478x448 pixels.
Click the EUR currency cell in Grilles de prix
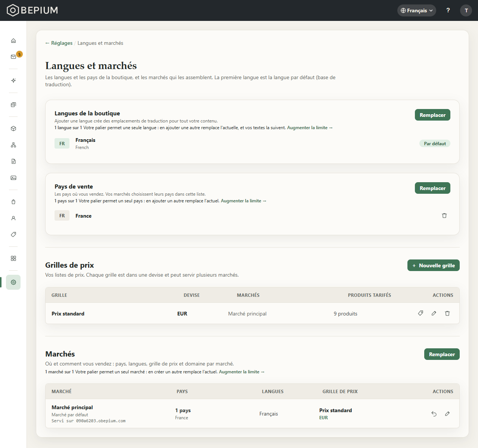tap(182, 314)
